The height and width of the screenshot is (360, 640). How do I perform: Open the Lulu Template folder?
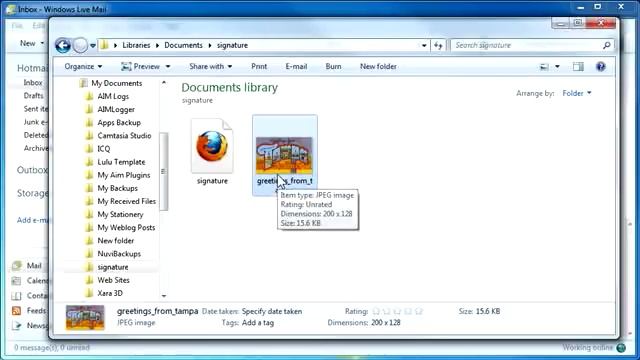pos(121,162)
